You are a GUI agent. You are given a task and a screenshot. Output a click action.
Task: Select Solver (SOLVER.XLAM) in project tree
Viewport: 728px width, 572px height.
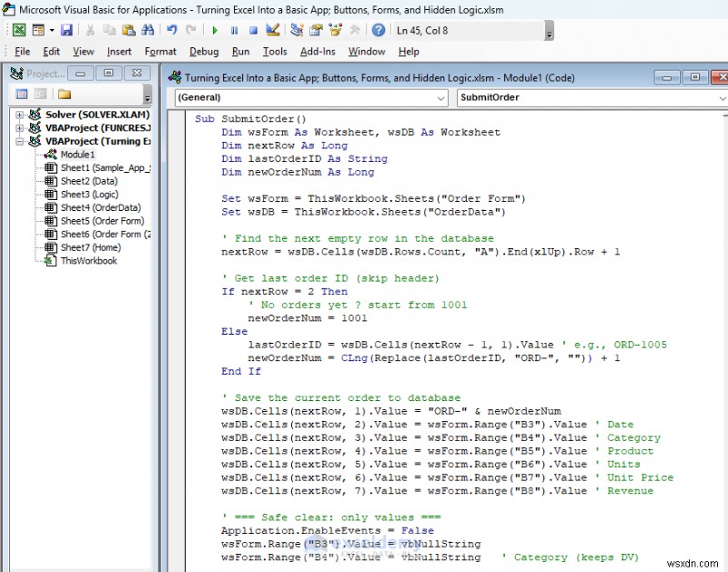97,115
